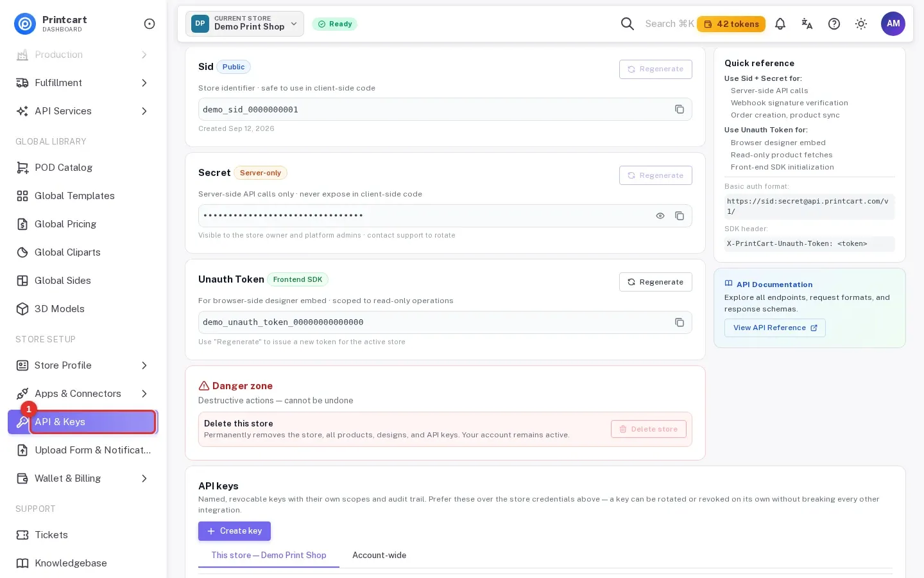
Task: Expand the Fulfillment menu
Action: tap(82, 83)
